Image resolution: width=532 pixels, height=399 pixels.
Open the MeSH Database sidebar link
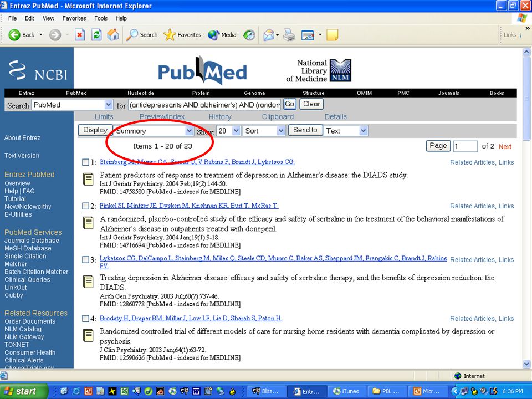tap(28, 248)
